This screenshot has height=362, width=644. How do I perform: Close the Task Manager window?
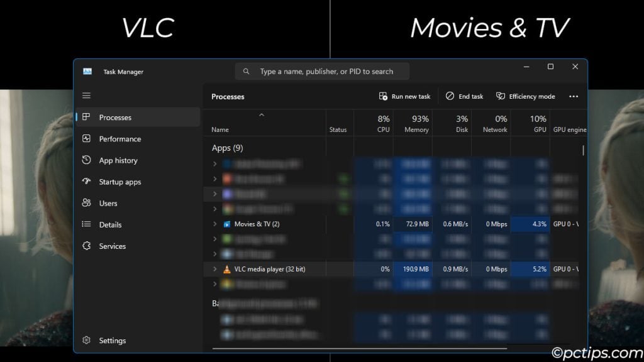point(575,67)
